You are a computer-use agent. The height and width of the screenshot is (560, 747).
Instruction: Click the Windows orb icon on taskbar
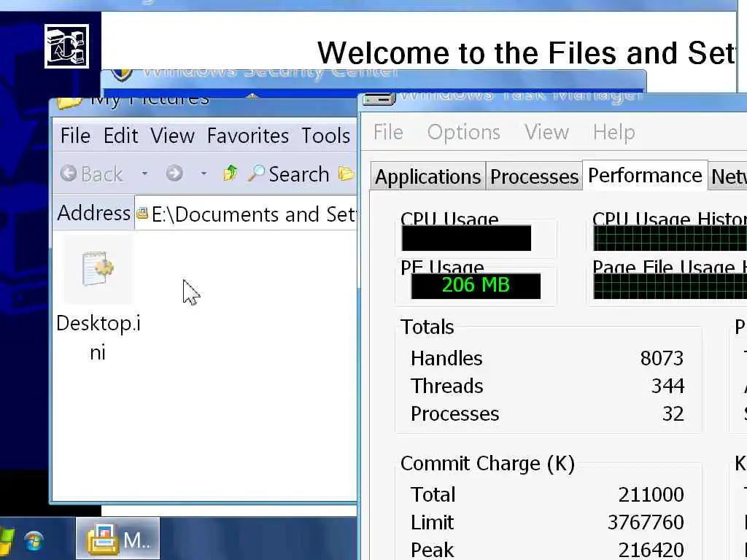coord(34,541)
